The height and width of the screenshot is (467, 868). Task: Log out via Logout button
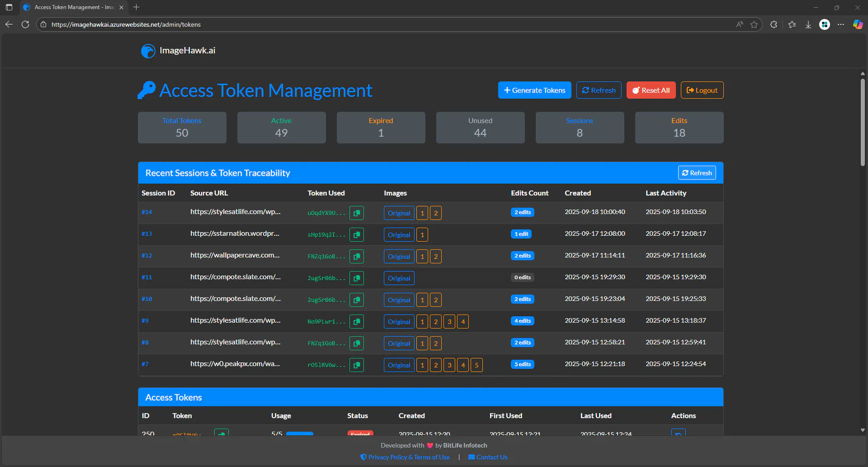tap(702, 90)
